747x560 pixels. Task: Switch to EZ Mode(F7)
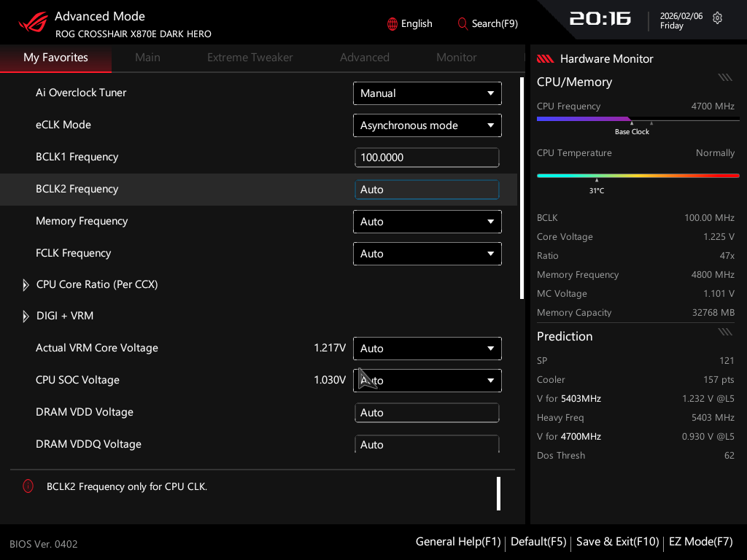point(700,542)
